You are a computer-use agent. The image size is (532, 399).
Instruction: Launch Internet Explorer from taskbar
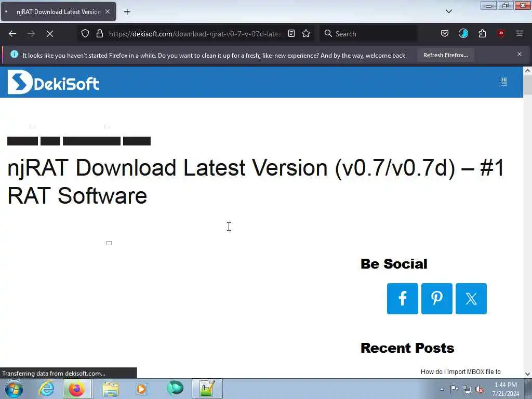click(46, 389)
